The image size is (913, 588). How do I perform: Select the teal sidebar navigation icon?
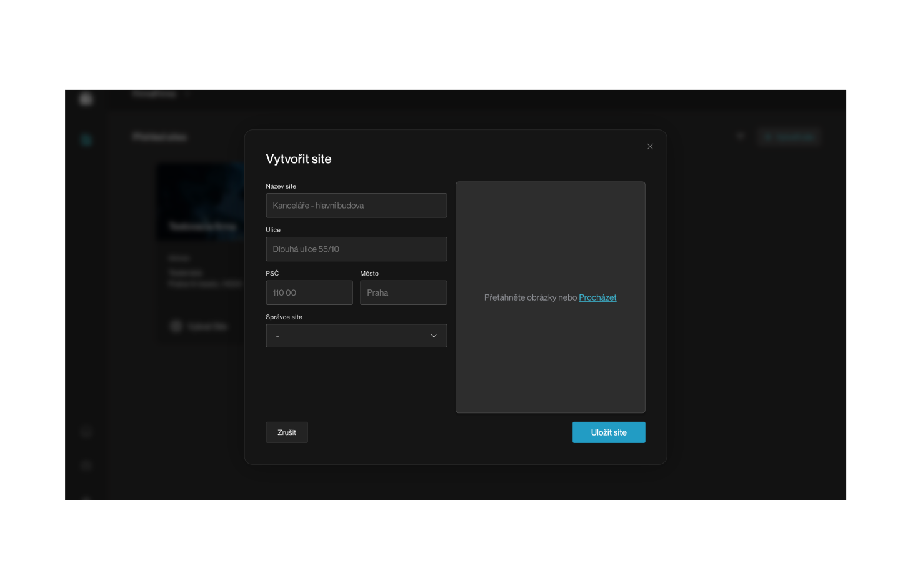[x=86, y=140]
